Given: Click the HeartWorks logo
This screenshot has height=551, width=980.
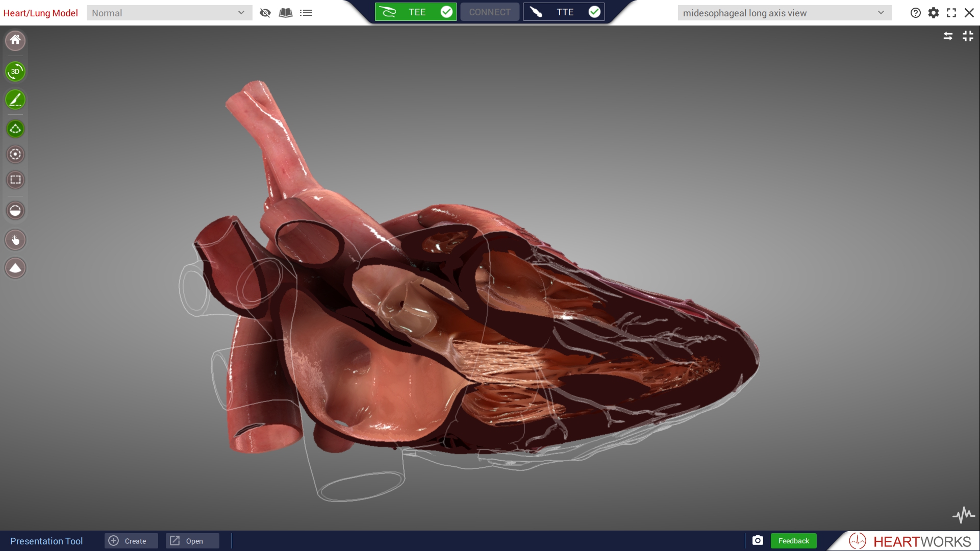Looking at the screenshot, I should click(910, 541).
